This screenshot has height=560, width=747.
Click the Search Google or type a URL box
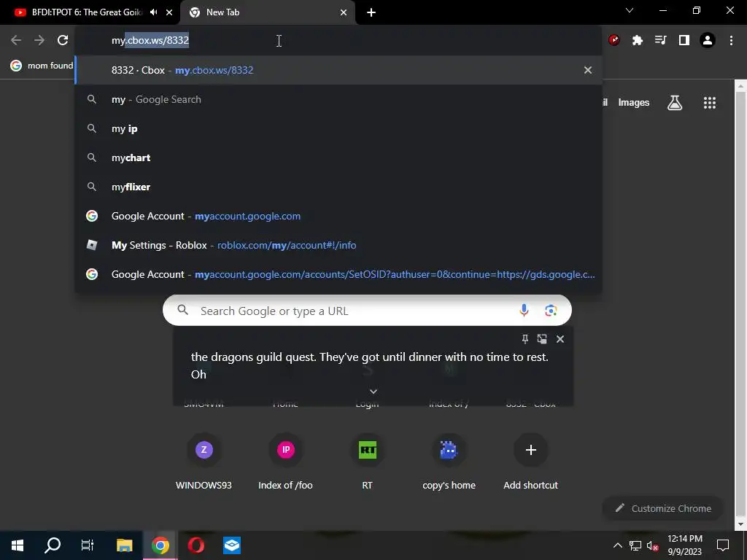(367, 311)
